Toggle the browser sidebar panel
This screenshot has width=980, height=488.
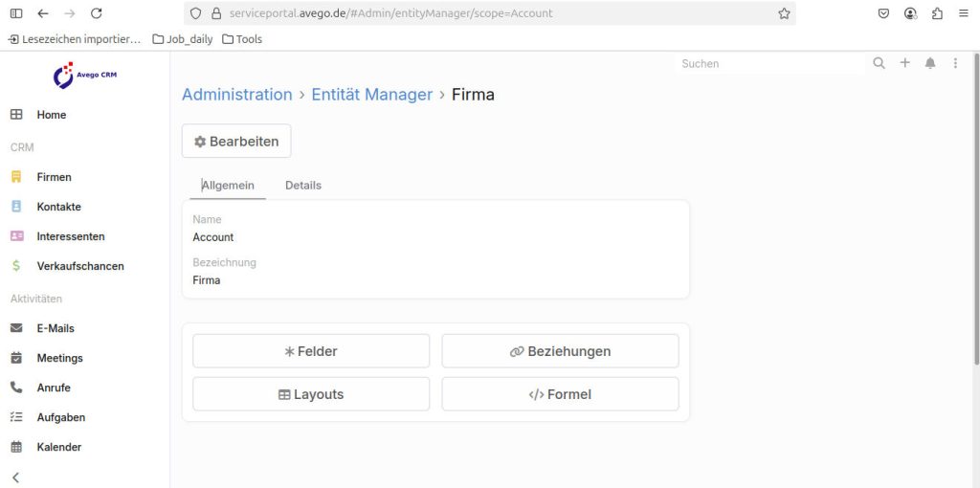click(x=16, y=13)
